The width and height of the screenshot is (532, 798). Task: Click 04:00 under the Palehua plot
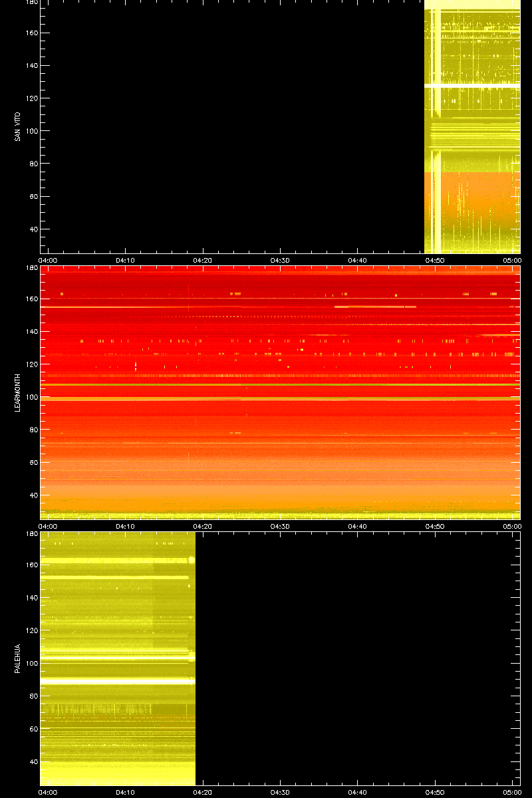click(48, 792)
